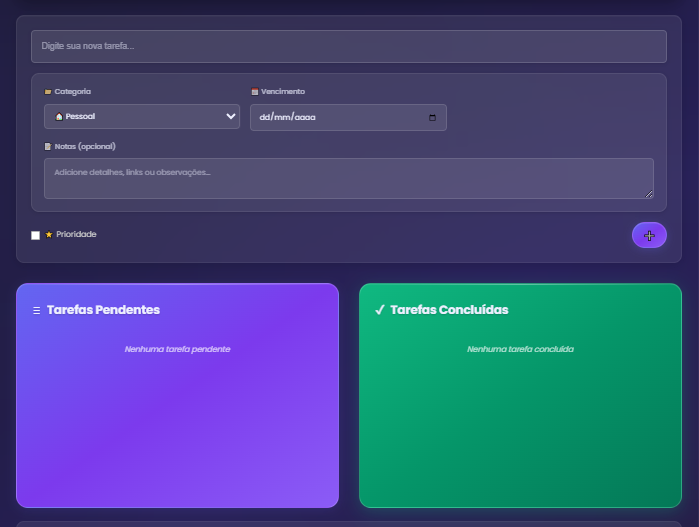Click the new task text field
The image size is (699, 527).
coord(349,46)
